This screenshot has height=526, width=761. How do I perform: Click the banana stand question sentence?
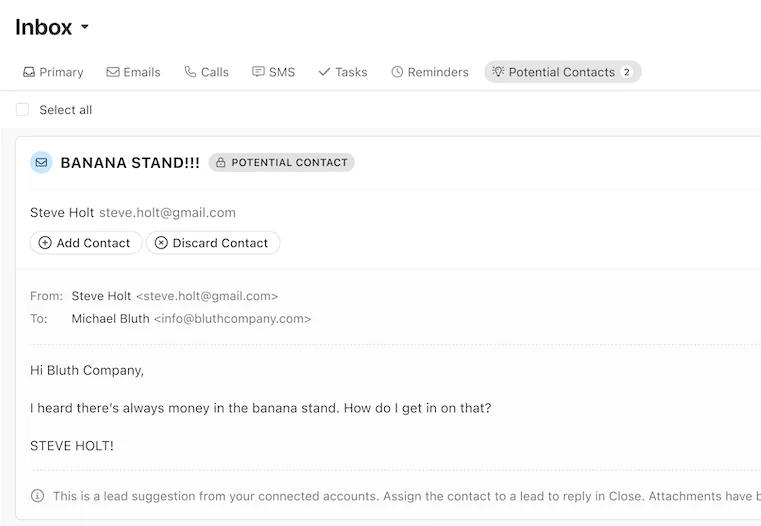pyautogui.click(x=261, y=408)
